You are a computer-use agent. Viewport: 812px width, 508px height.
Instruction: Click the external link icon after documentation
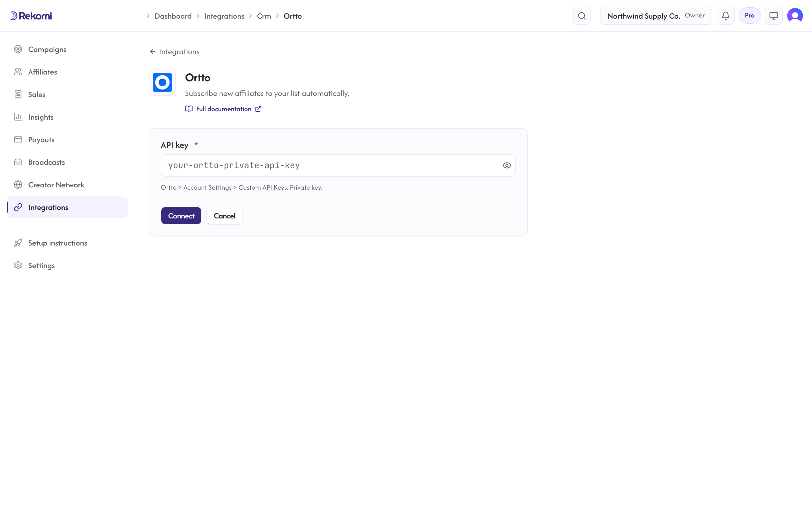point(258,109)
